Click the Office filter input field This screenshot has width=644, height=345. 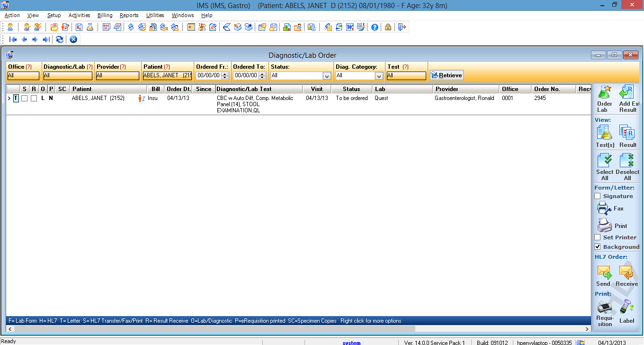(23, 75)
